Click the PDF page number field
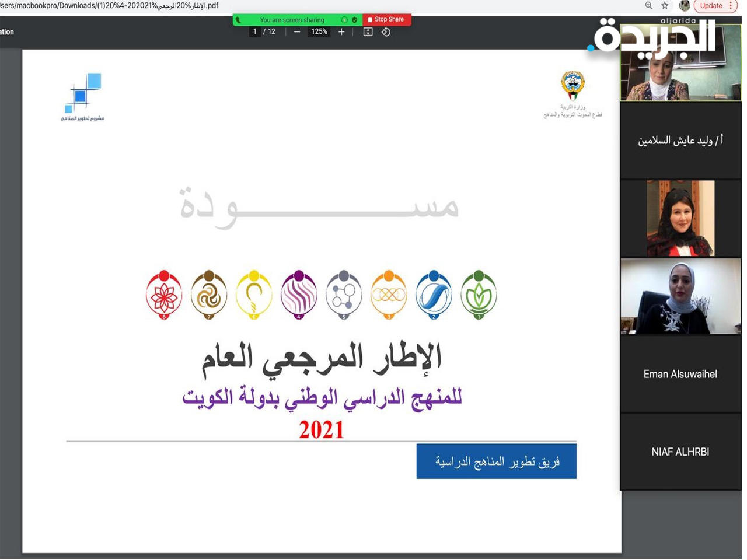 (x=255, y=32)
